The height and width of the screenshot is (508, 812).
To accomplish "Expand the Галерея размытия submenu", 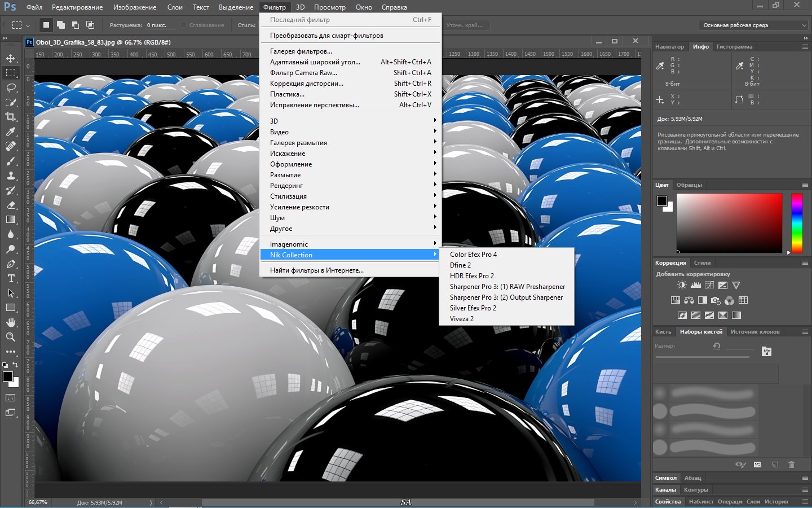I will 351,142.
